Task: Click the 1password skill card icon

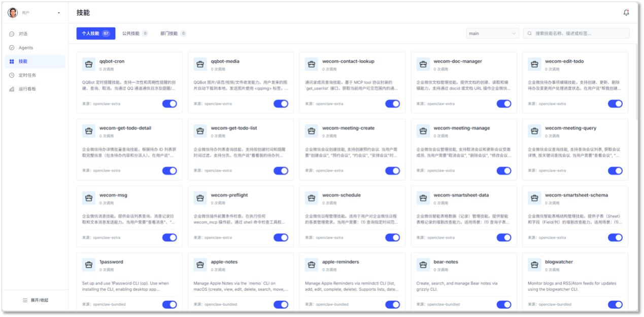Action: (89, 265)
